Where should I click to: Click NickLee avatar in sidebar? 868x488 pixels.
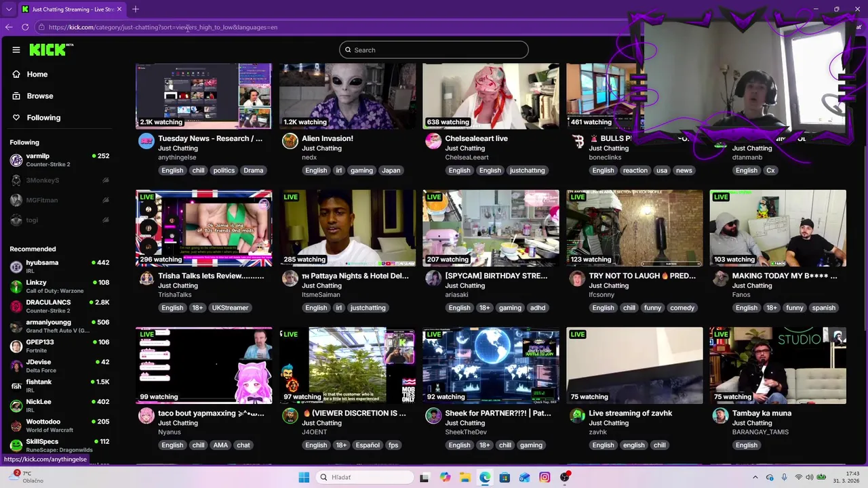pyautogui.click(x=16, y=405)
